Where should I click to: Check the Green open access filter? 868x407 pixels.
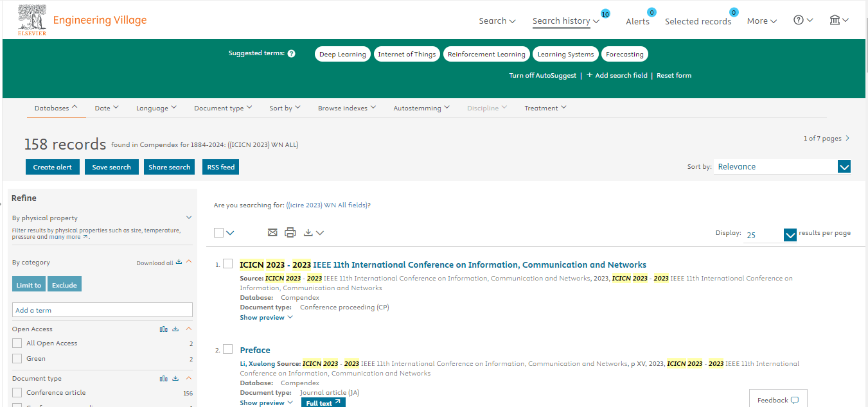[17, 359]
